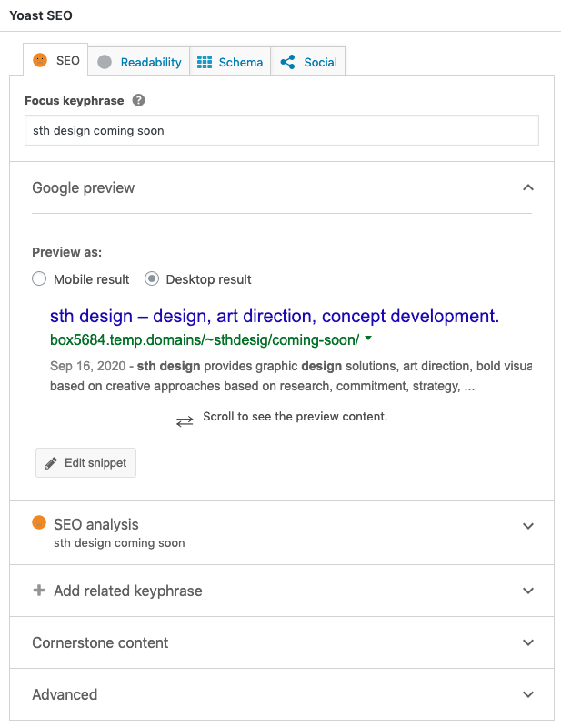Click the sth design preview title link
Image resolution: width=561 pixels, height=728 pixels.
pos(273,316)
